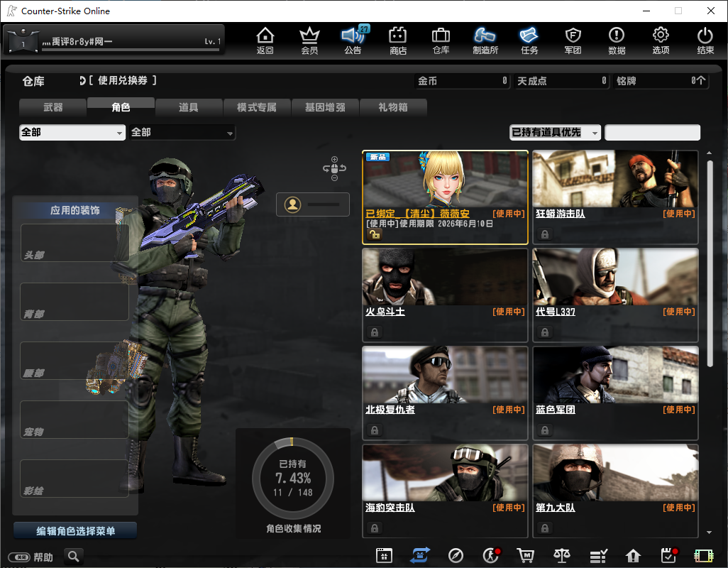Click the running man icon with red dot
728x568 pixels.
click(491, 555)
